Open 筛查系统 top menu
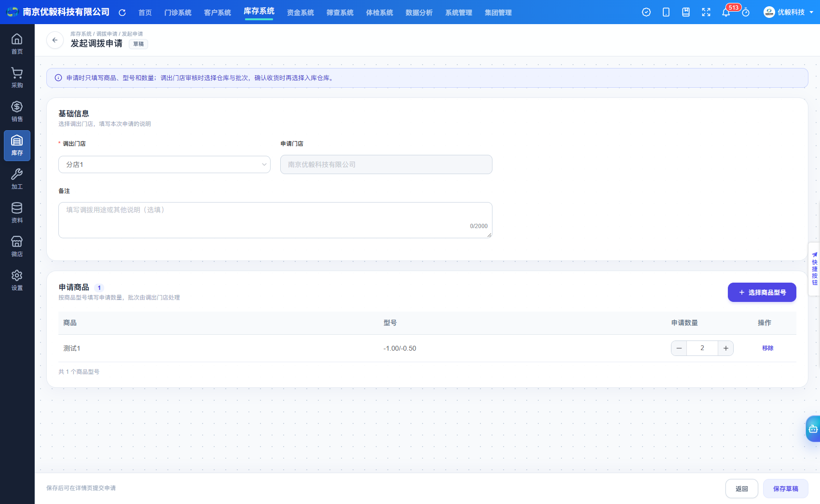 coord(340,13)
